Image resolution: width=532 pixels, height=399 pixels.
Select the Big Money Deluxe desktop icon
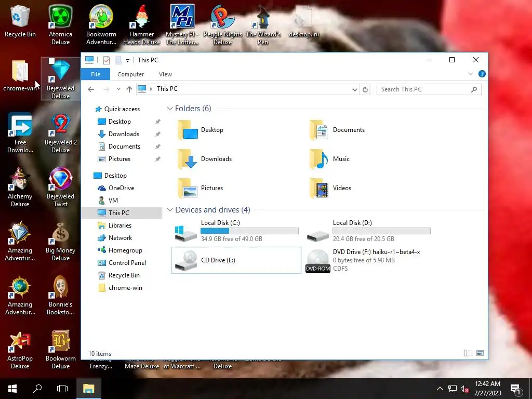(x=60, y=241)
